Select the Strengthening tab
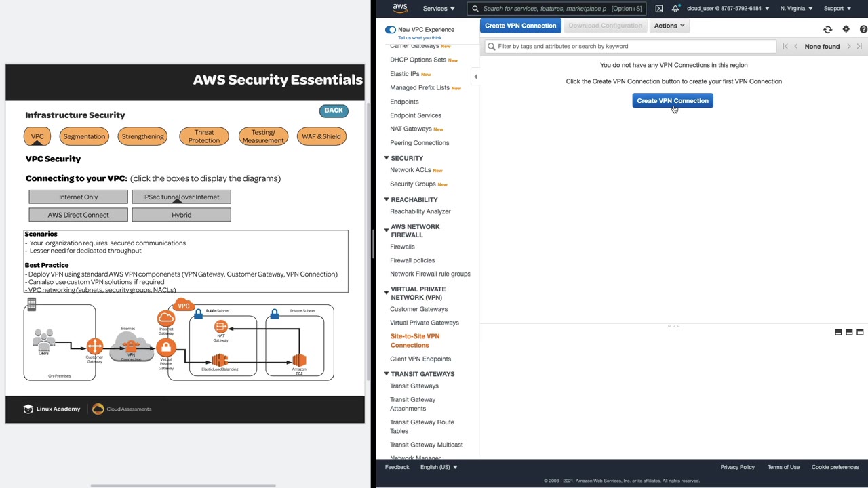Screen dimensions: 868x488 142,136
